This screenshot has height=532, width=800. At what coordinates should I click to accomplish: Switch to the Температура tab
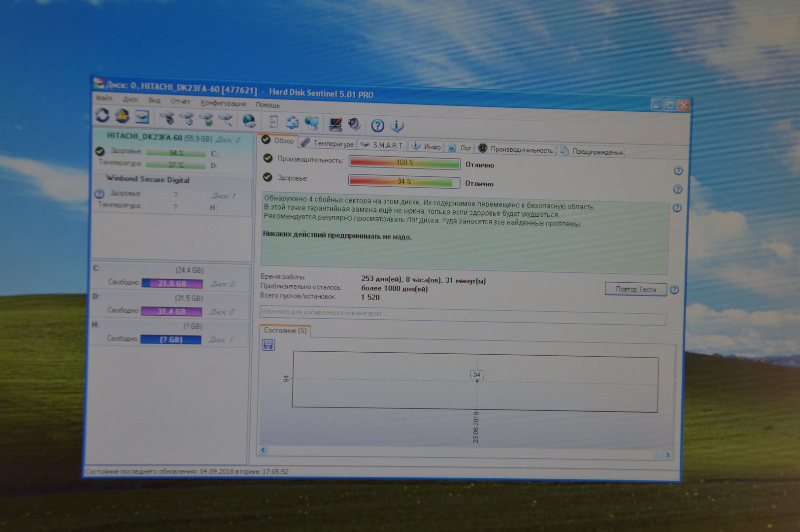tap(328, 143)
